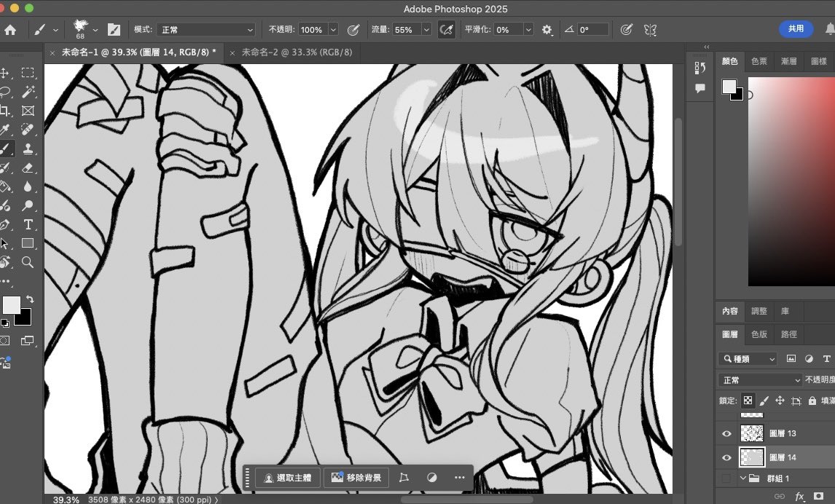This screenshot has width=835, height=504.
Task: Filter layers by pixel type
Action: point(791,359)
